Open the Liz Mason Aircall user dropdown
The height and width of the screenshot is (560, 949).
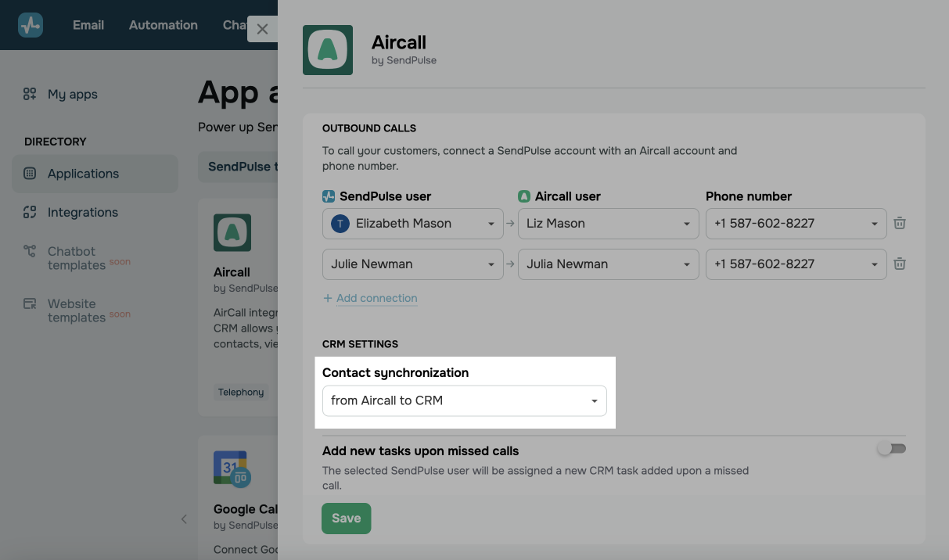click(x=609, y=224)
